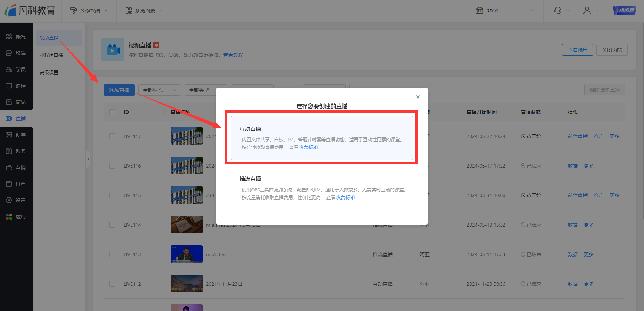This screenshot has width=644, height=311.
Task: Switch to 小程序直播 submenu item
Action: [51, 55]
